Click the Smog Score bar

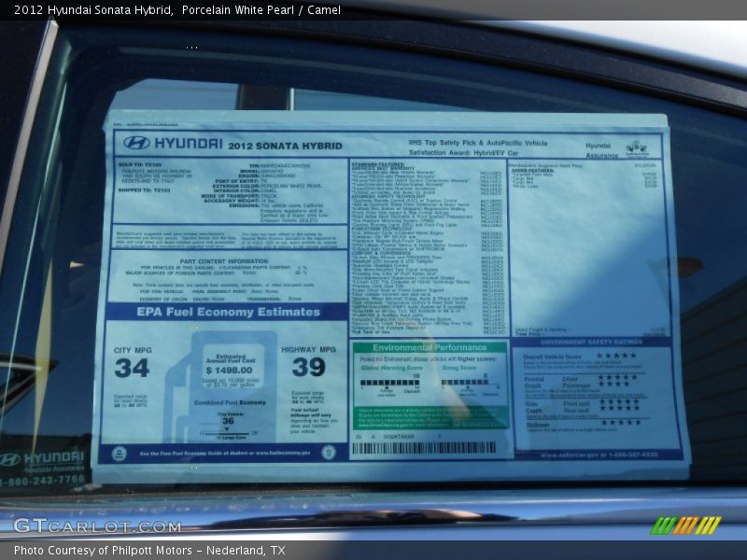465,383
